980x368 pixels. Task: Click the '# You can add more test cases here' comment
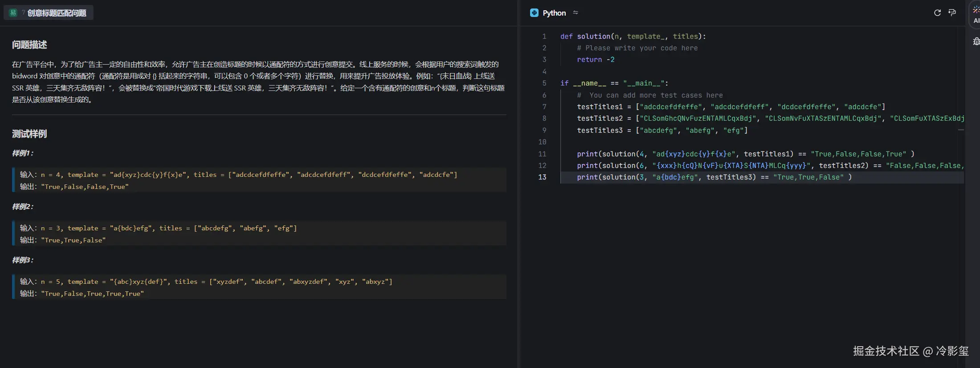(650, 95)
